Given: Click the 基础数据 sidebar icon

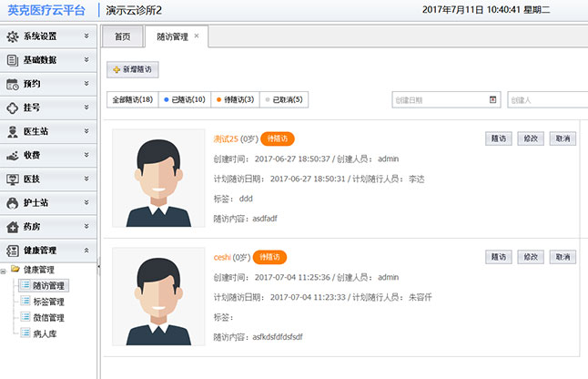Looking at the screenshot, I should 13,60.
